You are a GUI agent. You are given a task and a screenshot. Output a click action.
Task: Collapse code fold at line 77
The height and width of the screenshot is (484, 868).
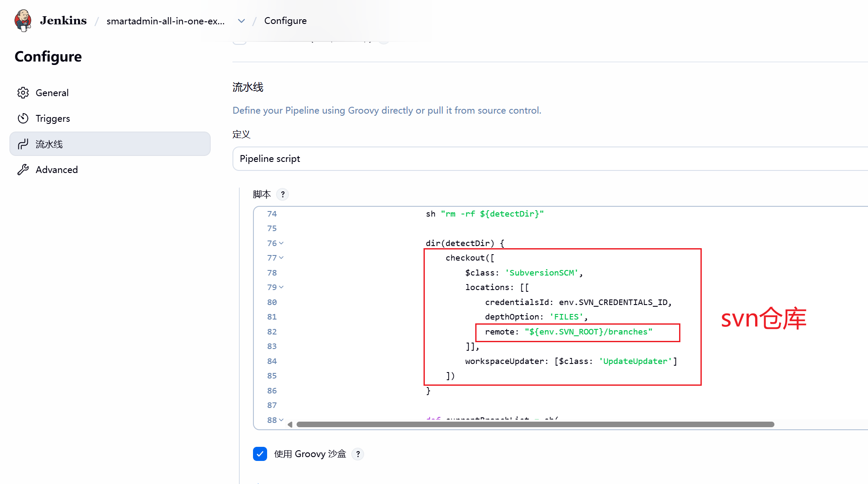pos(281,258)
